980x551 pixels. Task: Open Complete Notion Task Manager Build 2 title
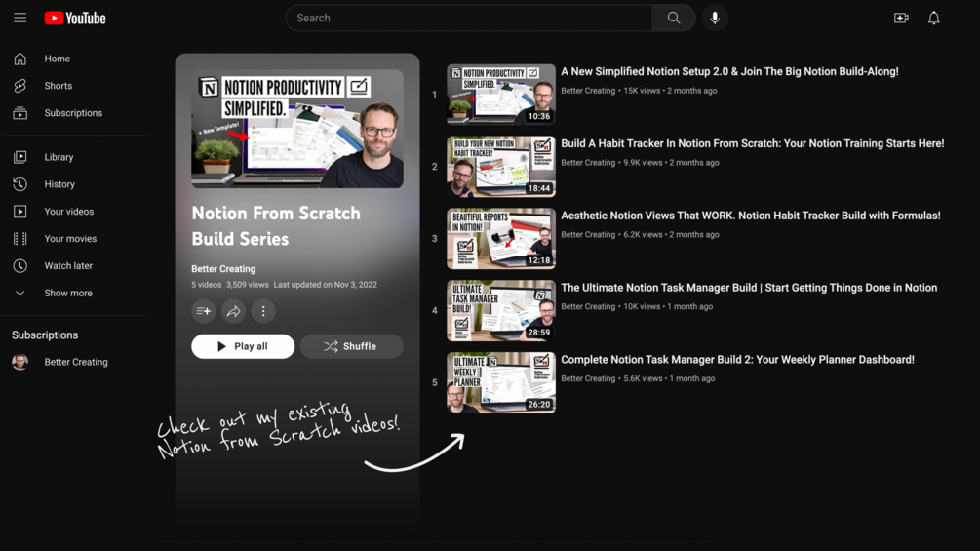(737, 359)
